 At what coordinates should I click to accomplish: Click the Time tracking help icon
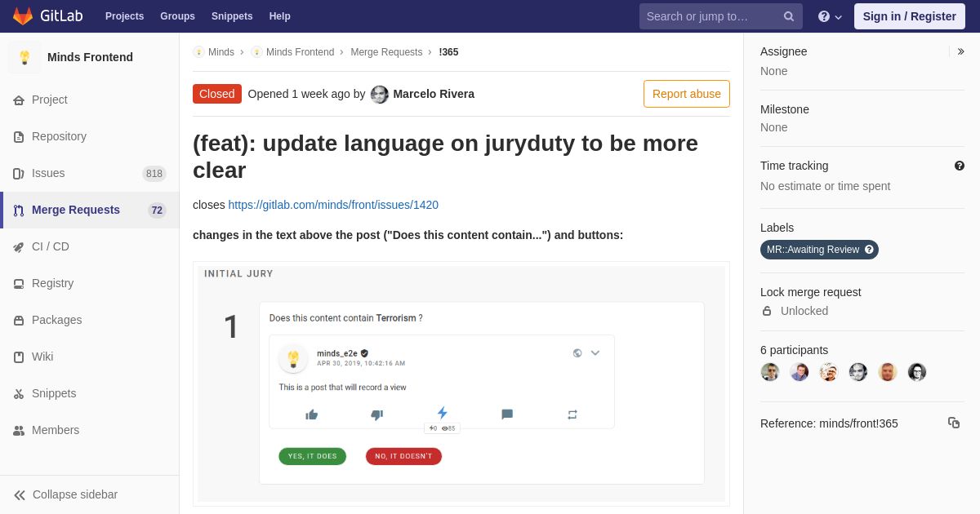(960, 166)
